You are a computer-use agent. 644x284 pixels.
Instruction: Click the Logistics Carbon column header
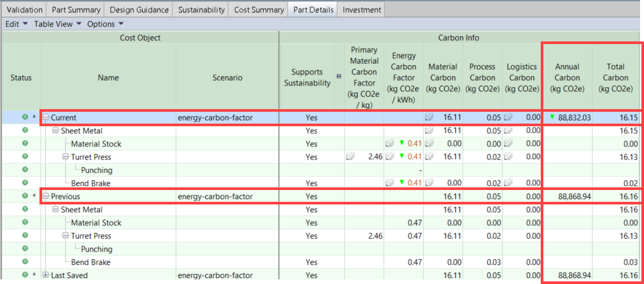pyautogui.click(x=521, y=78)
